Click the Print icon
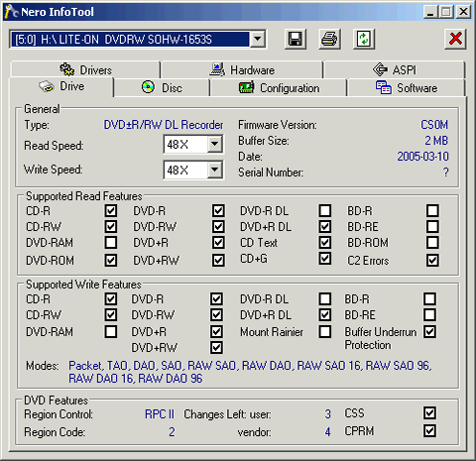476x461 pixels. pos(329,40)
